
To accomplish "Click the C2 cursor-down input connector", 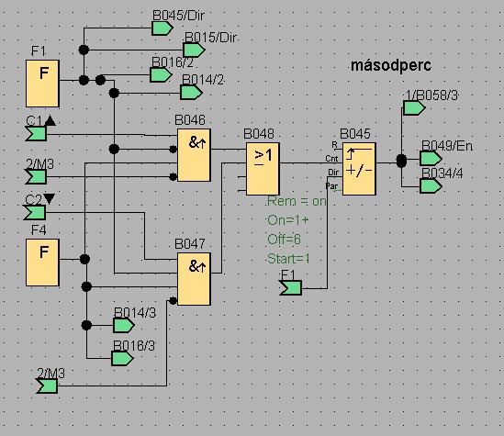I will click(35, 213).
